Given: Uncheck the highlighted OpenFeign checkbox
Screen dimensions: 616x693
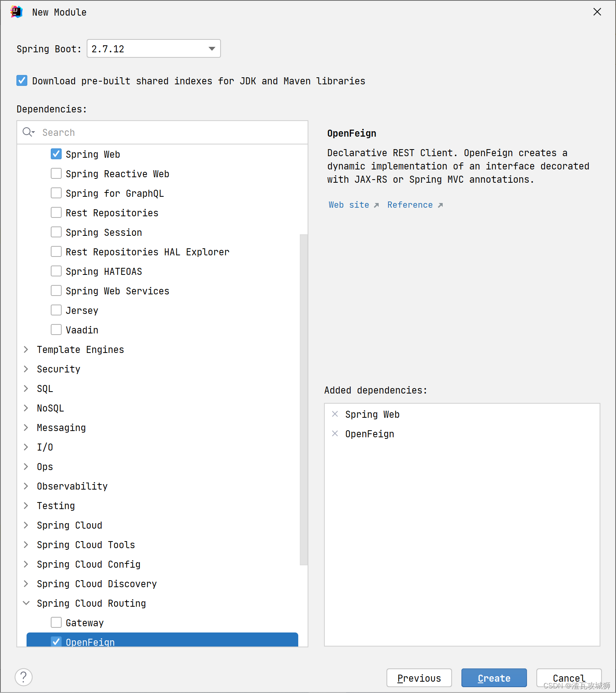Looking at the screenshot, I should point(56,641).
